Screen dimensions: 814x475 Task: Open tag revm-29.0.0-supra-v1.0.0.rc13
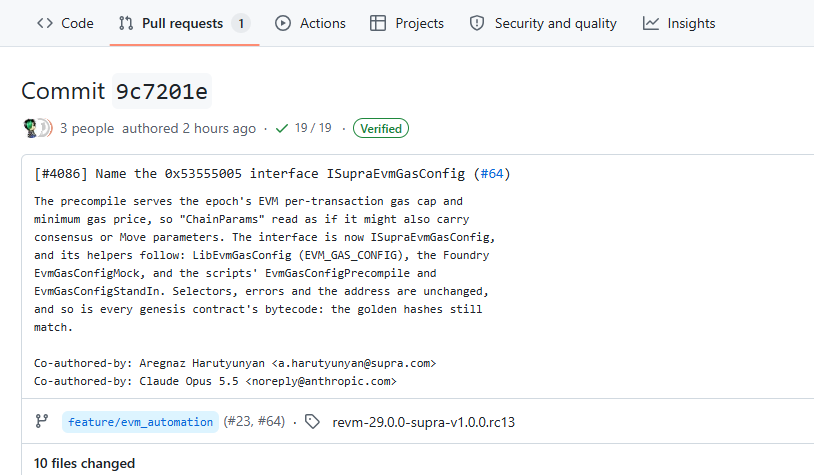[x=424, y=422]
